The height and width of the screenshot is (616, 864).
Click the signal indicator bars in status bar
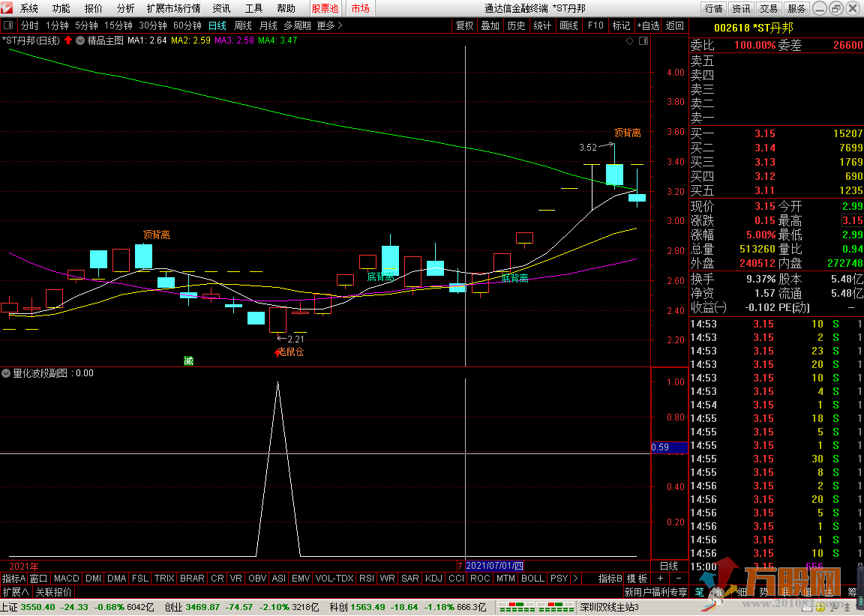click(x=535, y=607)
